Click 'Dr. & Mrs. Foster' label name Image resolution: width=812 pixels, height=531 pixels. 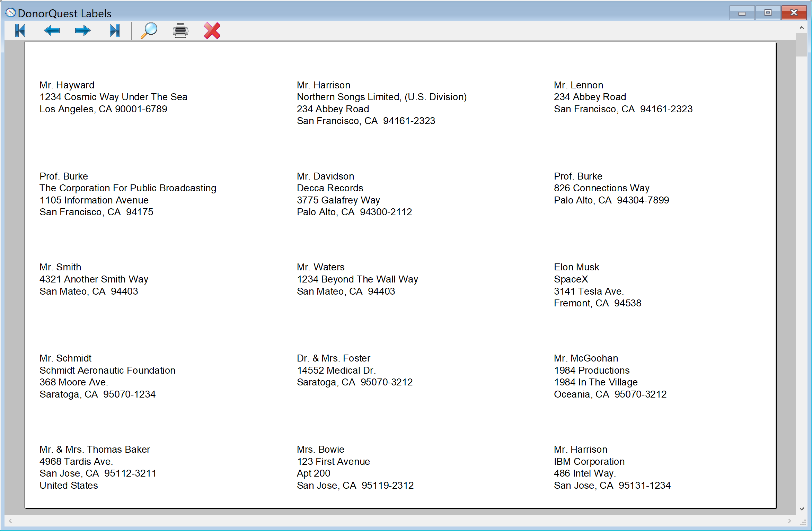tap(333, 358)
